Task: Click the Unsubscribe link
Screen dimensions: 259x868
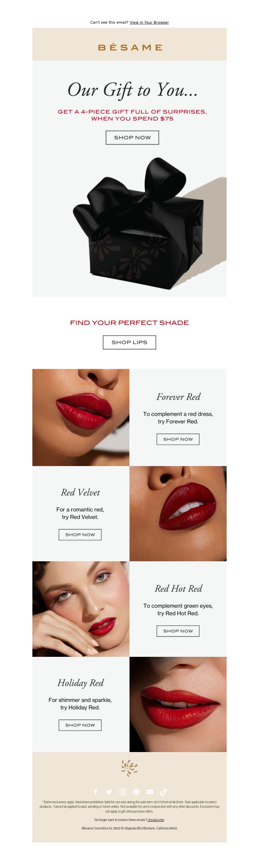Action: click(x=156, y=820)
